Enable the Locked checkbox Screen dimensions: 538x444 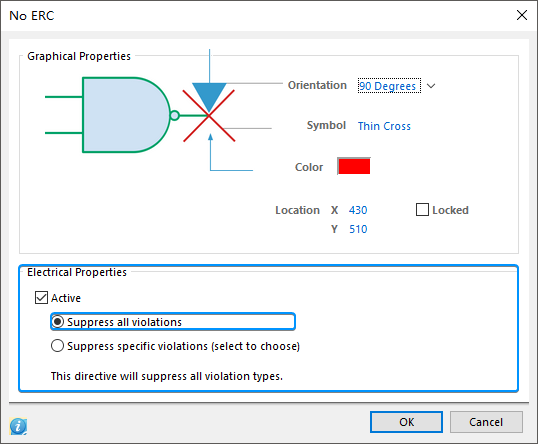click(x=422, y=210)
